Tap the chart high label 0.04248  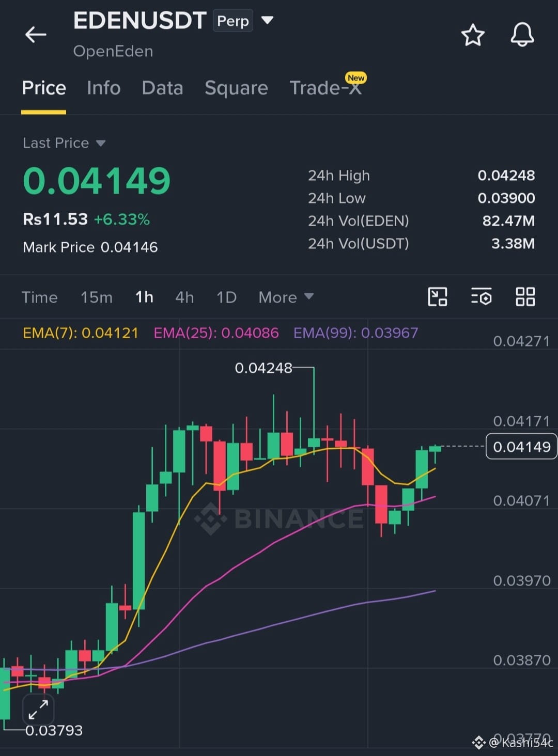click(263, 368)
